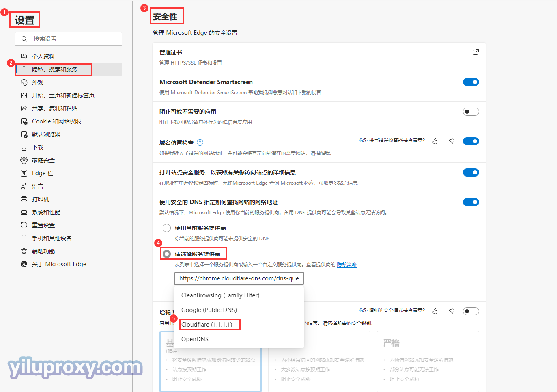
Task: Toggle the 域名仿冒检查 switch
Action: 471,141
